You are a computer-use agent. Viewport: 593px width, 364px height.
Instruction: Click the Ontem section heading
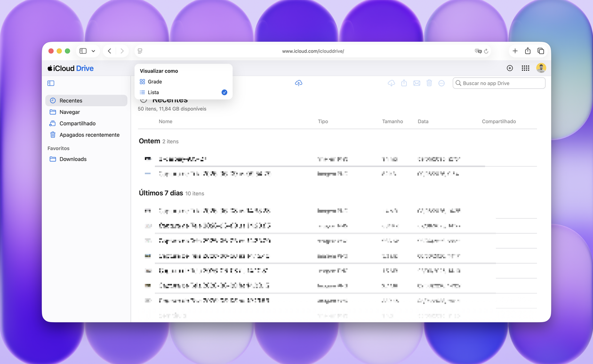click(150, 141)
